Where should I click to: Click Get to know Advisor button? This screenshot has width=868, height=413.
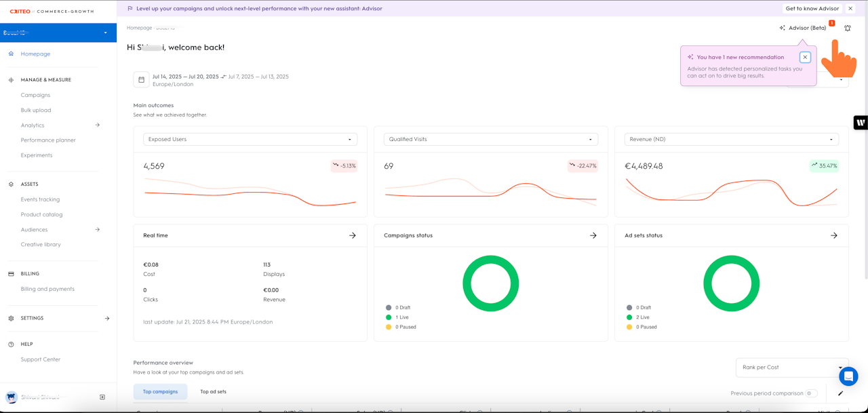coord(812,9)
